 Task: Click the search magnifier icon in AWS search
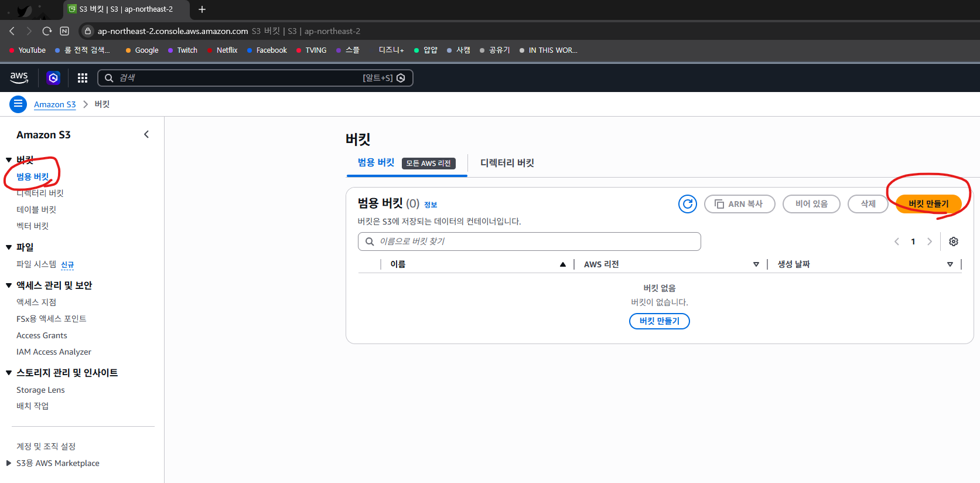click(x=109, y=78)
